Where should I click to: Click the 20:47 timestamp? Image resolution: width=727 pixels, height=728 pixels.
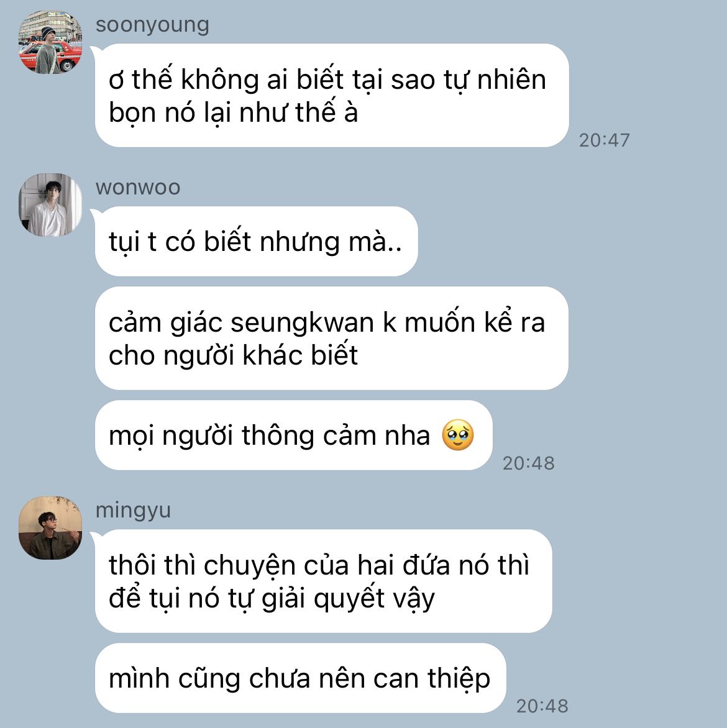click(605, 140)
